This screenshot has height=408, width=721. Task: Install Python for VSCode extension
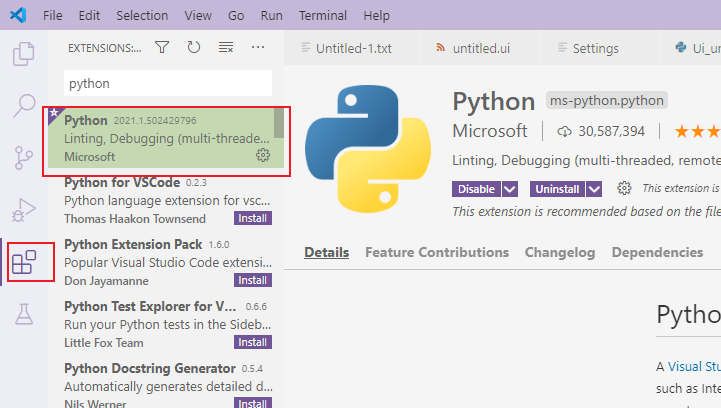coord(252,218)
